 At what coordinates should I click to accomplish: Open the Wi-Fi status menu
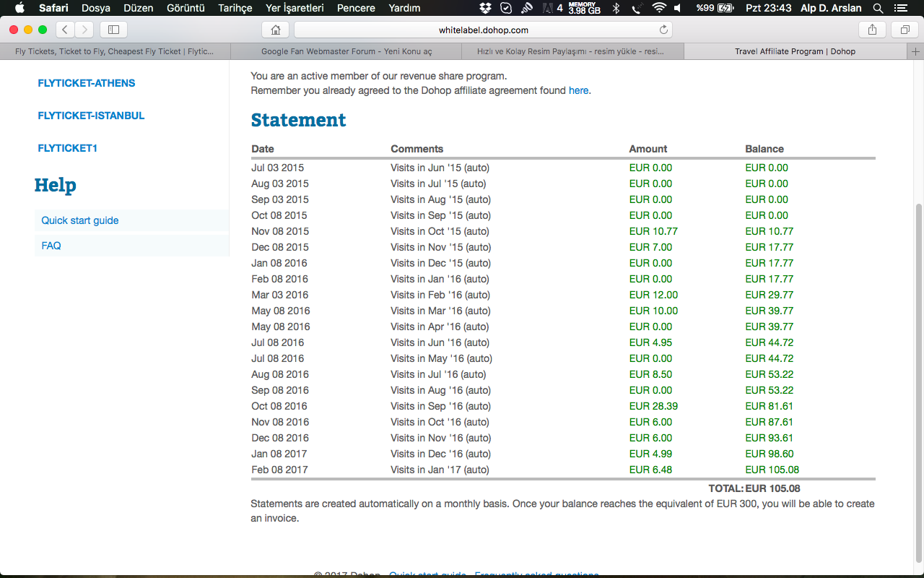tap(658, 8)
